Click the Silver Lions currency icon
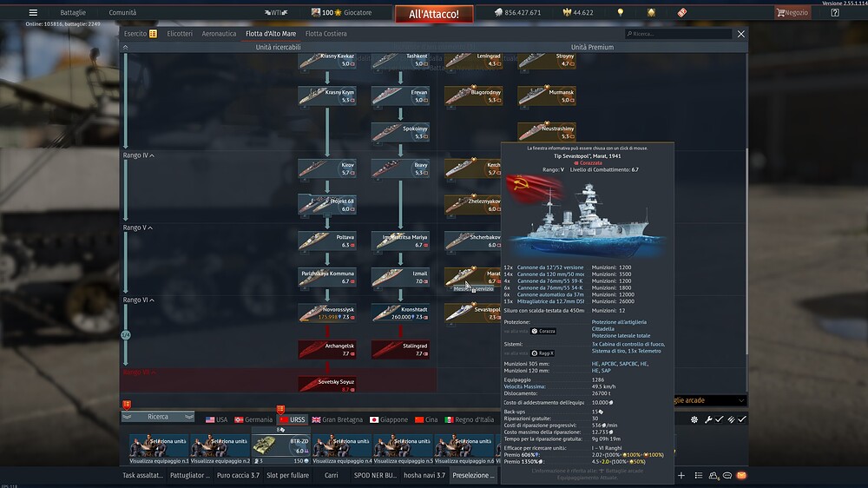Screen dimensions: 868x488 (x=498, y=12)
